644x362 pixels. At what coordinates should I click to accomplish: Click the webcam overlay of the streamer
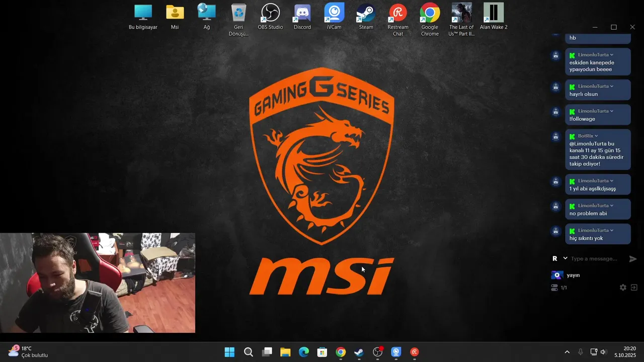[97, 283]
